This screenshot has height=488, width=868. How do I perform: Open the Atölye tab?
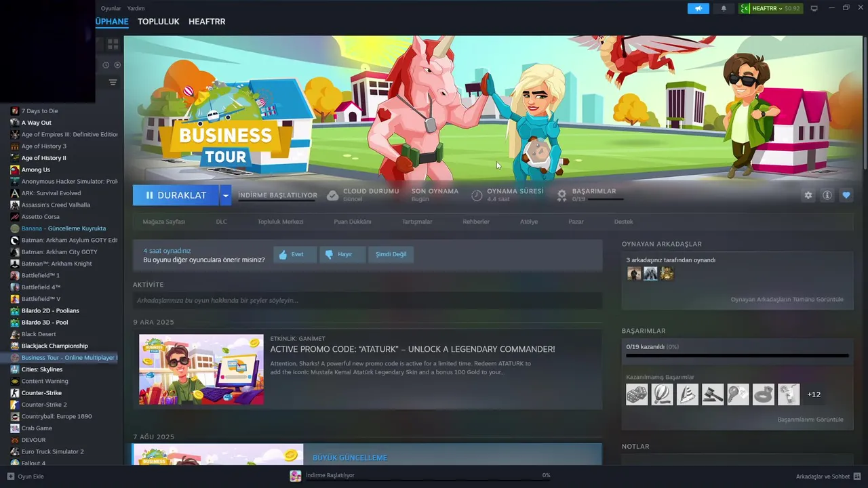(x=529, y=222)
